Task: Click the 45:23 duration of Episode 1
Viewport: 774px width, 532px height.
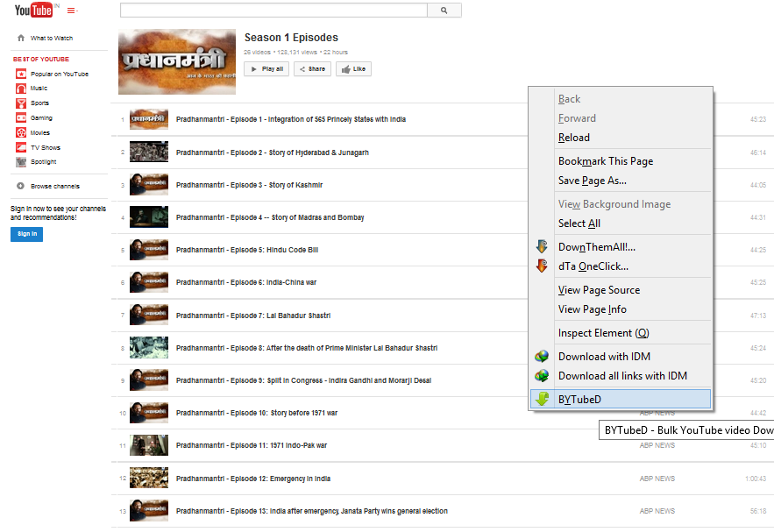Action: coord(758,119)
